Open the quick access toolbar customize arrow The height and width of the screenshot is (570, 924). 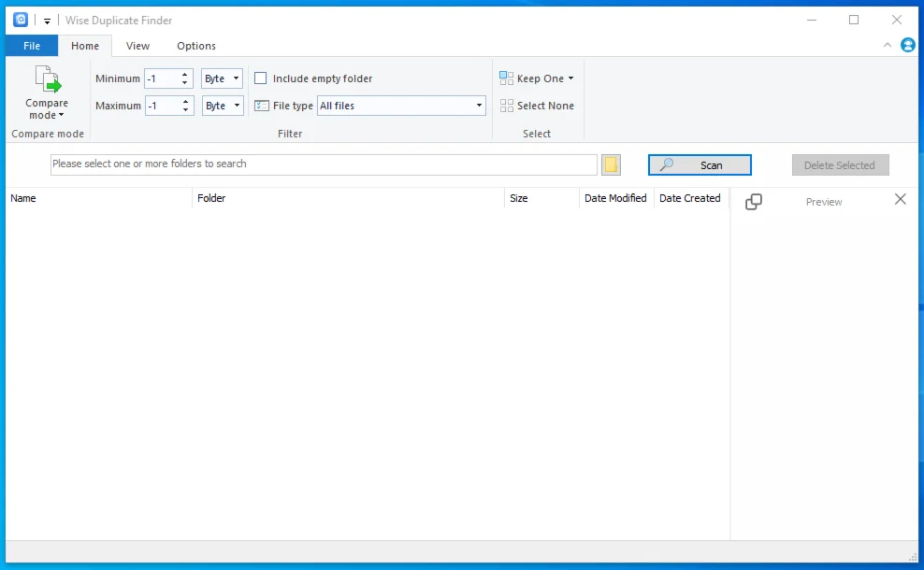coord(47,21)
